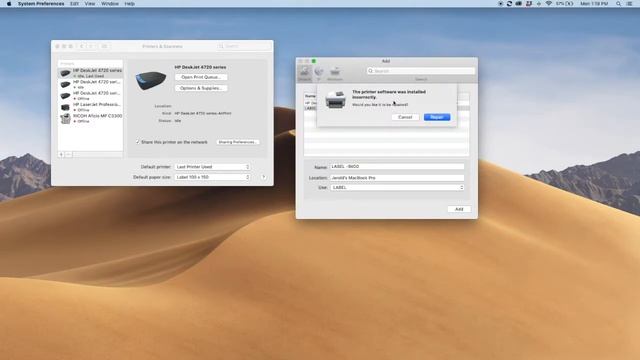Viewport: 640px width, 360px height.
Task: Click the help question mark button
Action: coord(264,177)
